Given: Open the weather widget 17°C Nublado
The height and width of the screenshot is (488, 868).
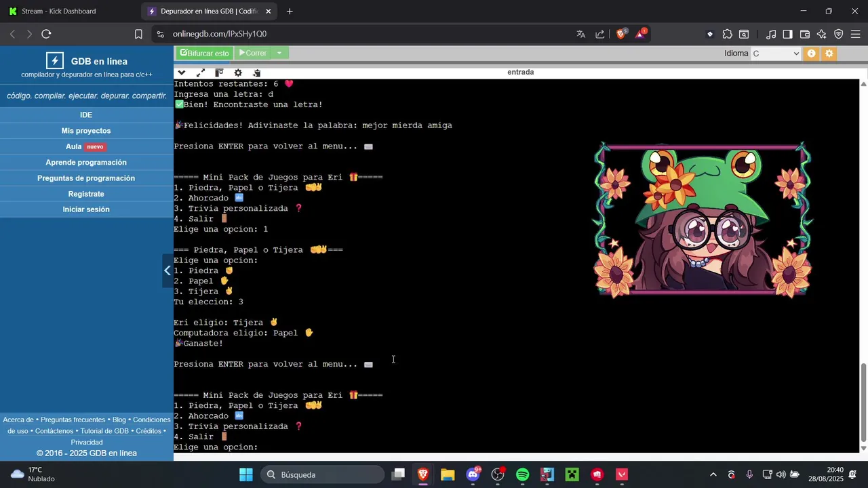Looking at the screenshot, I should pos(33,474).
